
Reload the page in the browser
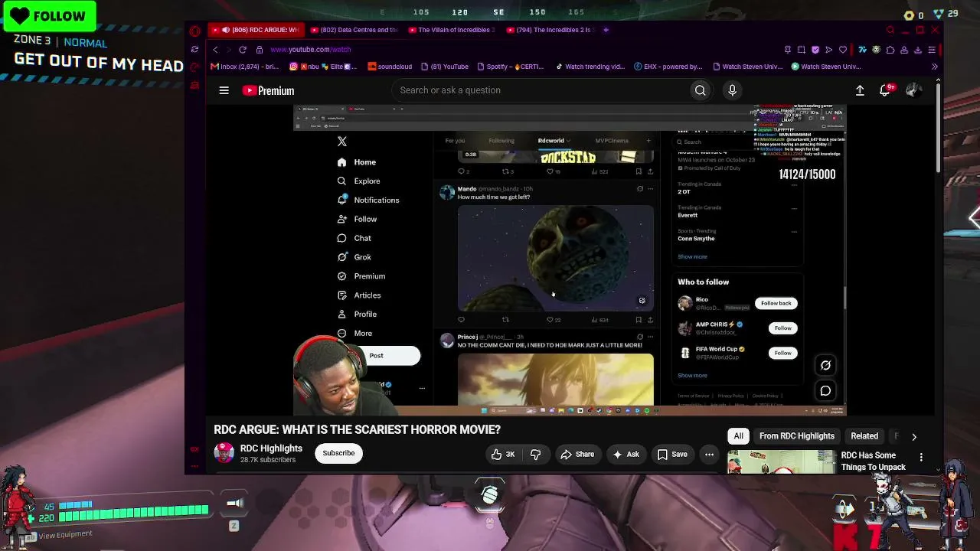(x=243, y=50)
